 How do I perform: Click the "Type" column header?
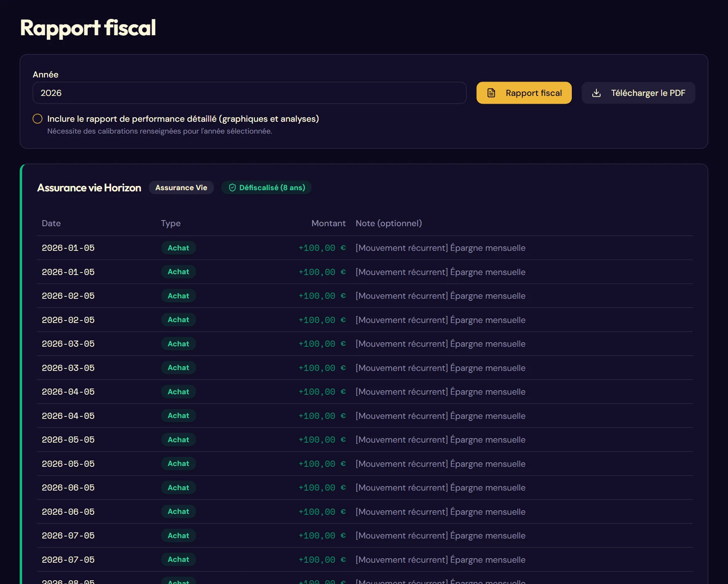click(x=171, y=223)
